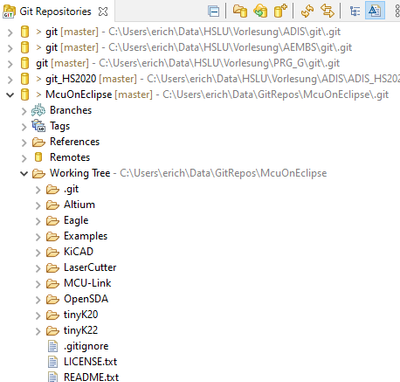Select the LICENSE.txt file

[90, 362]
